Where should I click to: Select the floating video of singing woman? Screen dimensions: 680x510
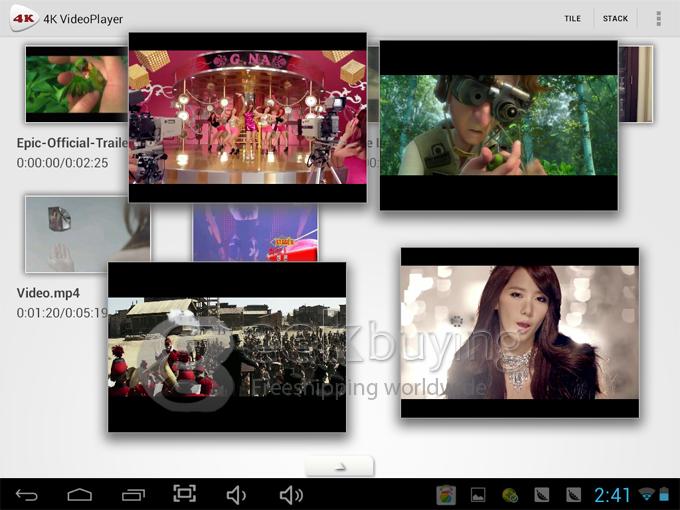pos(520,333)
